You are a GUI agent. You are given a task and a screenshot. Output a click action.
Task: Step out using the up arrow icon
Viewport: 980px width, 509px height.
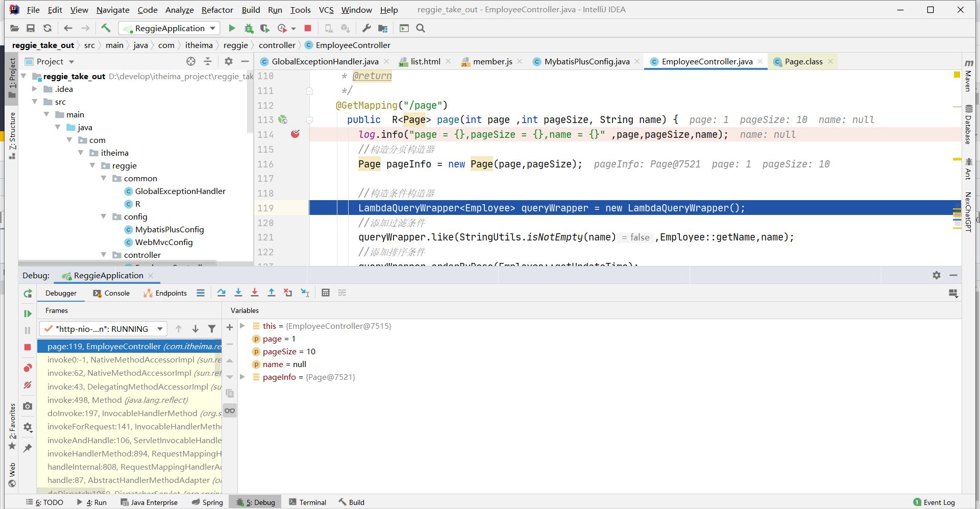point(272,293)
